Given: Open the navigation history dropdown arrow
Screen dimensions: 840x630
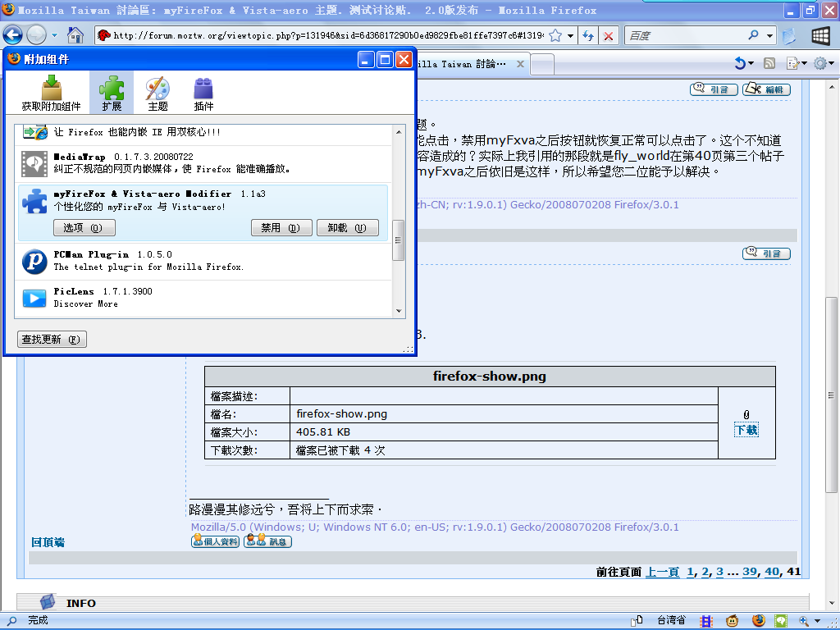Looking at the screenshot, I should pyautogui.click(x=54, y=35).
